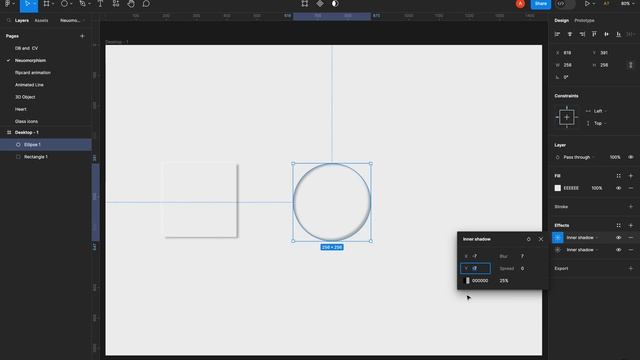640x360 pixels.
Task: Select the Frame tool
Action: point(46,4)
